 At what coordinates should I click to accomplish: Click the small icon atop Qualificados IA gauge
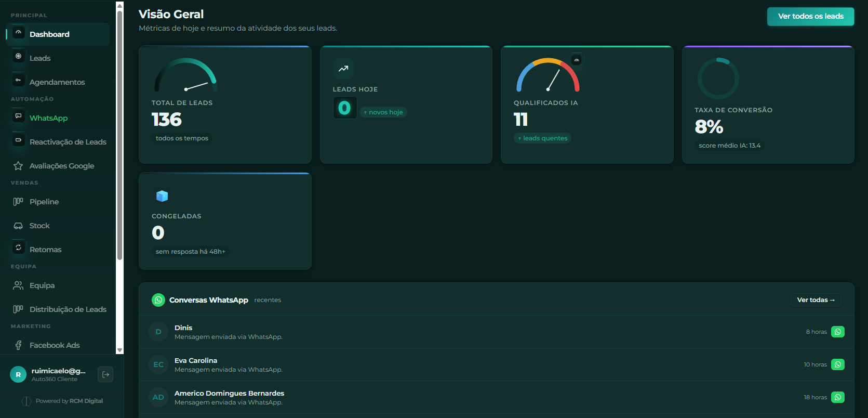[577, 60]
